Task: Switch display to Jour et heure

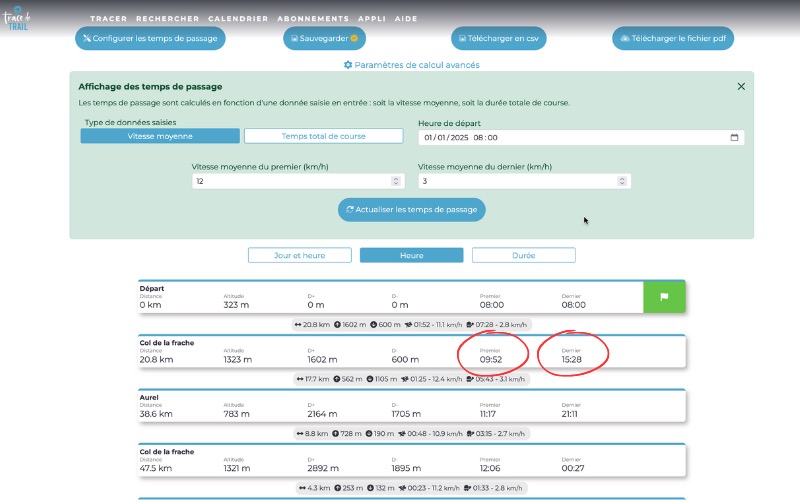Action: pos(300,255)
